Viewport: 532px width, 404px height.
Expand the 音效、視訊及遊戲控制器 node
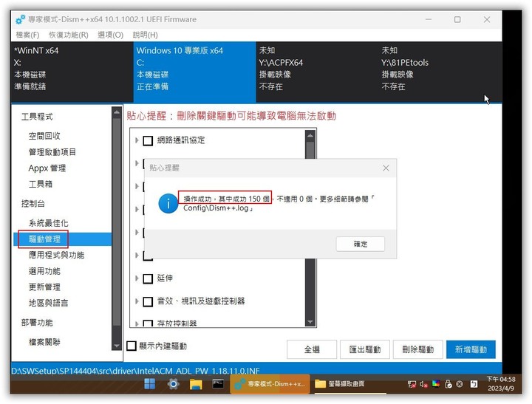click(137, 301)
